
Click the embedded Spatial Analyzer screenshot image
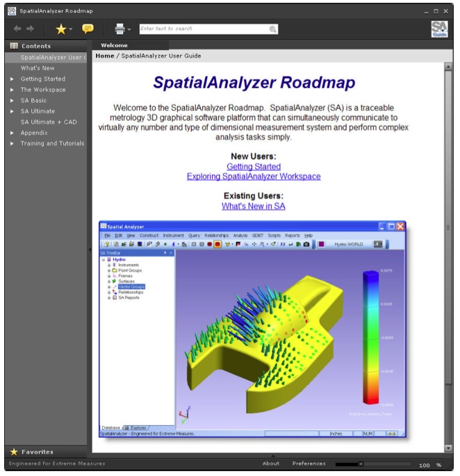click(x=252, y=329)
